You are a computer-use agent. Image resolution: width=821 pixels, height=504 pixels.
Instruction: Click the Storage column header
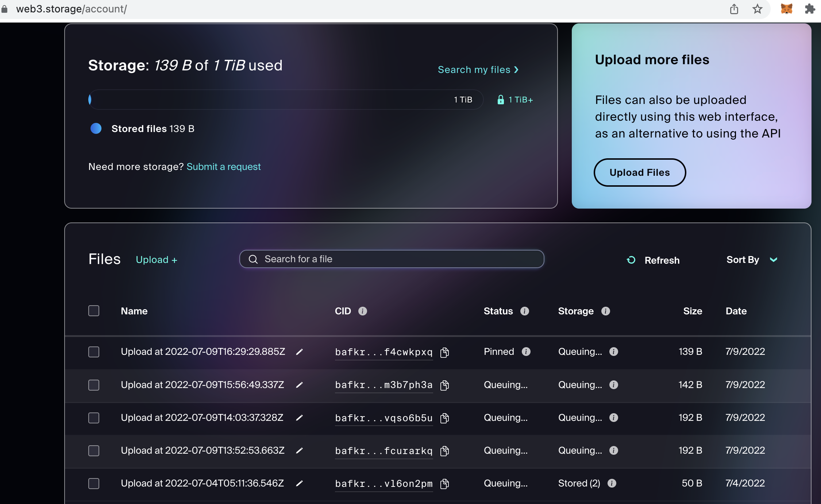point(576,311)
